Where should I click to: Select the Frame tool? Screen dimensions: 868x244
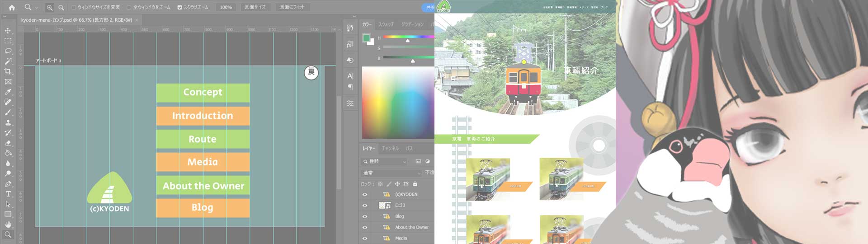click(8, 82)
